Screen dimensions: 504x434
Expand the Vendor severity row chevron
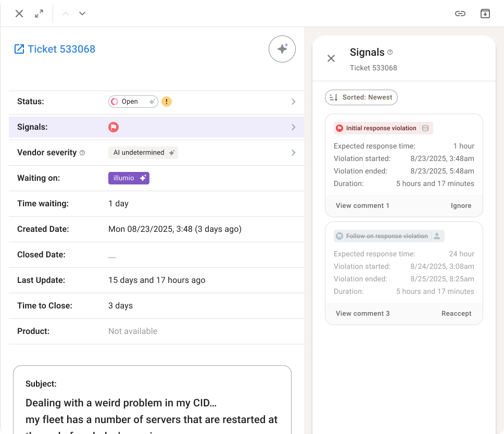point(293,153)
